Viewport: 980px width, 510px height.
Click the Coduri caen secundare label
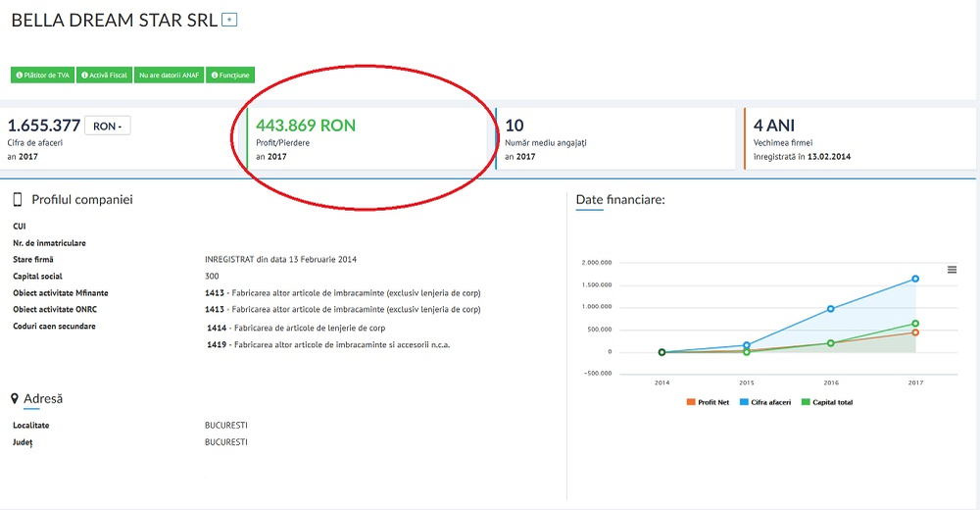pos(54,326)
